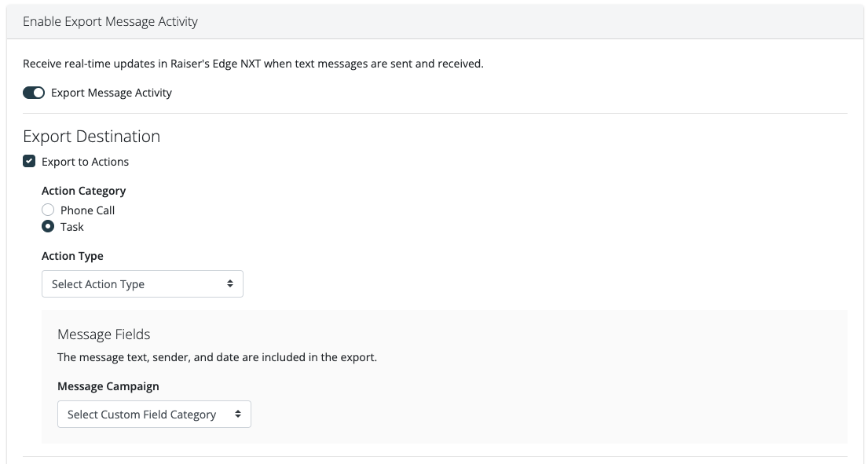Click the Action Type field label
The width and height of the screenshot is (868, 464).
72,256
